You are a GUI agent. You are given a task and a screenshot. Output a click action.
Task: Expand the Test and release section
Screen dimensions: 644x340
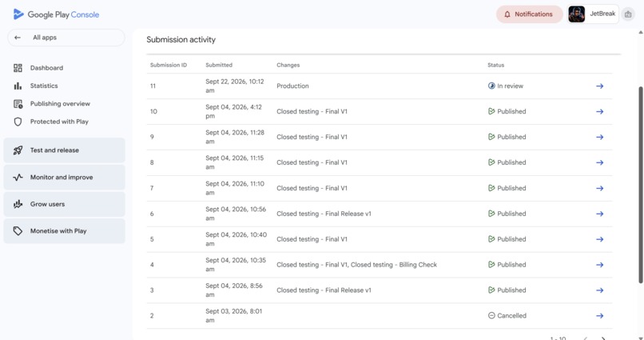(x=65, y=150)
